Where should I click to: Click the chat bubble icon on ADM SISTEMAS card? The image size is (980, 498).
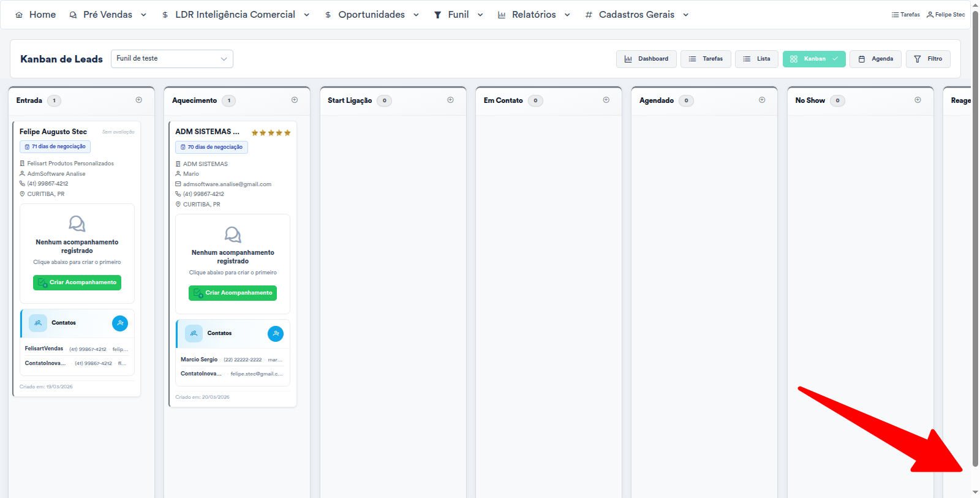tap(233, 234)
